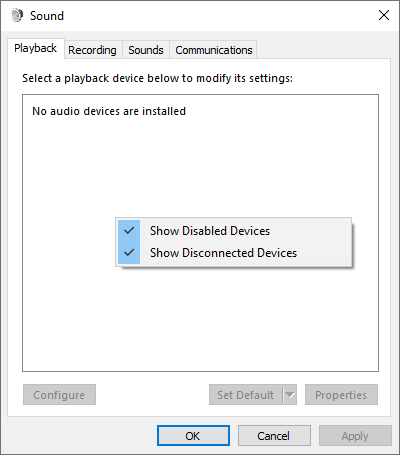Image resolution: width=400 pixels, height=455 pixels.
Task: Click empty space in the playback device list
Action: (x=200, y=317)
